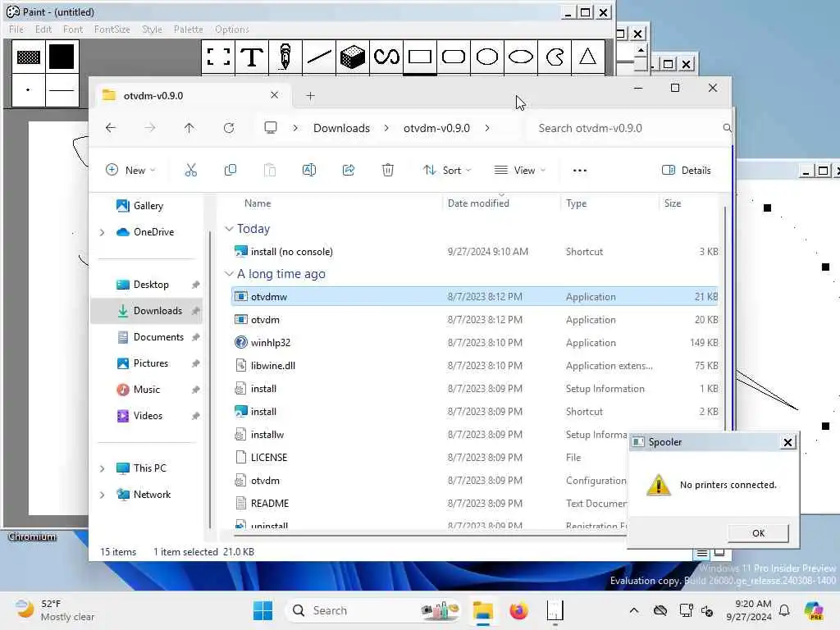Expand chevron after otvdm-v0.9.0 in breadcrumb
This screenshot has width=840, height=630.
point(487,128)
